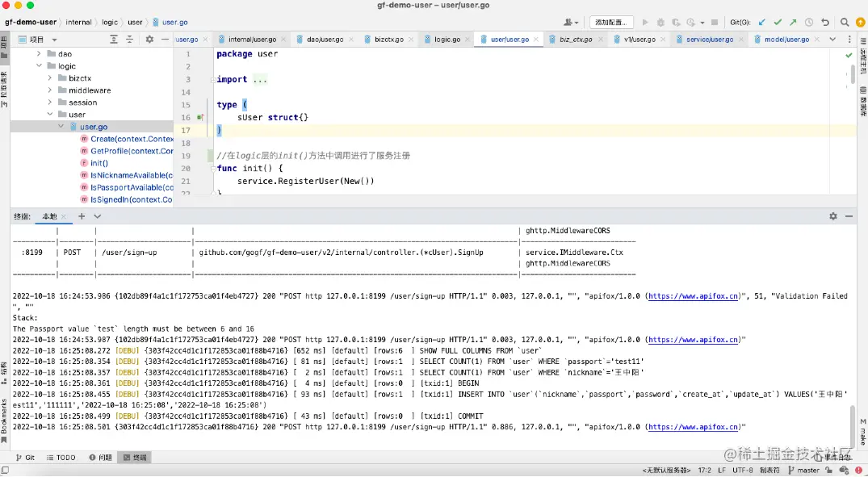Toggle the 项目 side tool window button
This screenshot has height=477, width=868.
click(4, 47)
